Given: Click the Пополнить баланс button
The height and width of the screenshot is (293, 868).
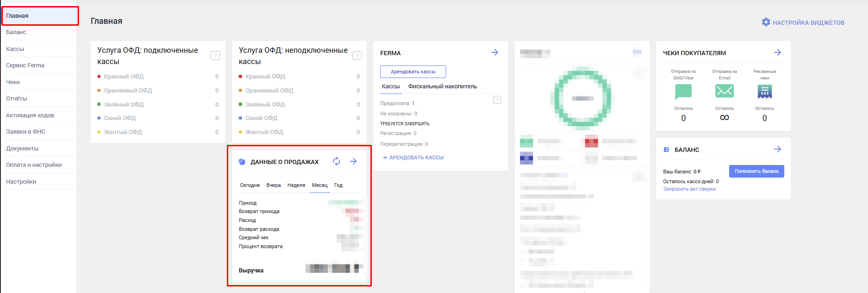Looking at the screenshot, I should click(756, 171).
